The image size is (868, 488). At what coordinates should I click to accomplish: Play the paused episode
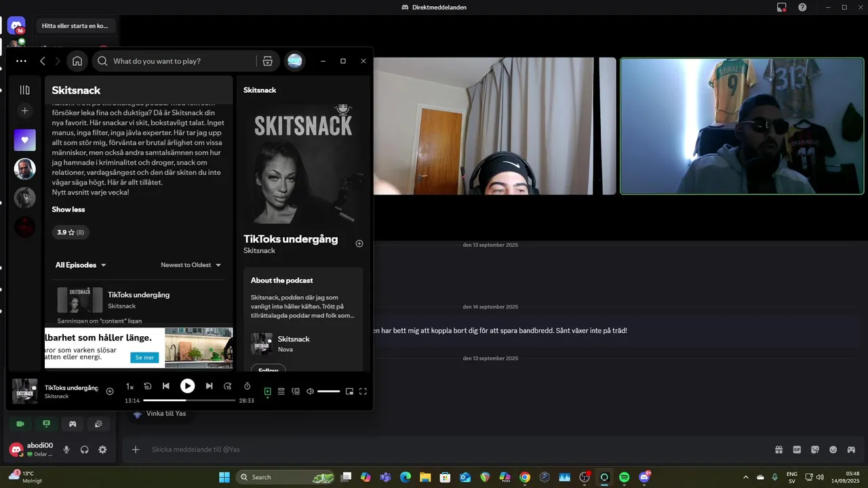pyautogui.click(x=187, y=386)
